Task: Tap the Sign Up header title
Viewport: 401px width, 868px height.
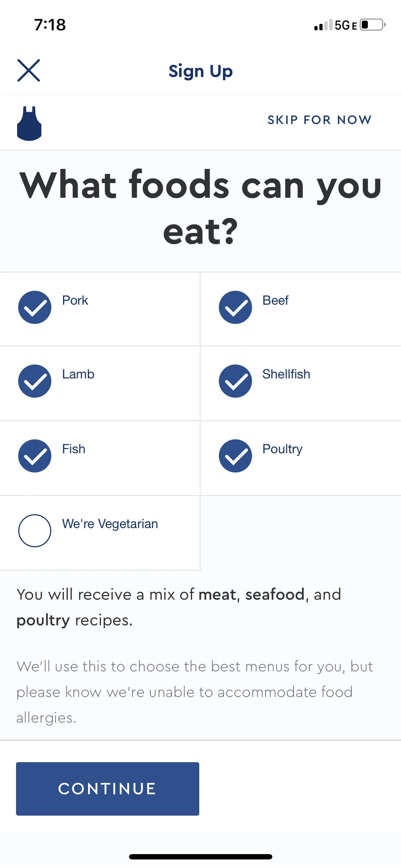Action: tap(201, 71)
